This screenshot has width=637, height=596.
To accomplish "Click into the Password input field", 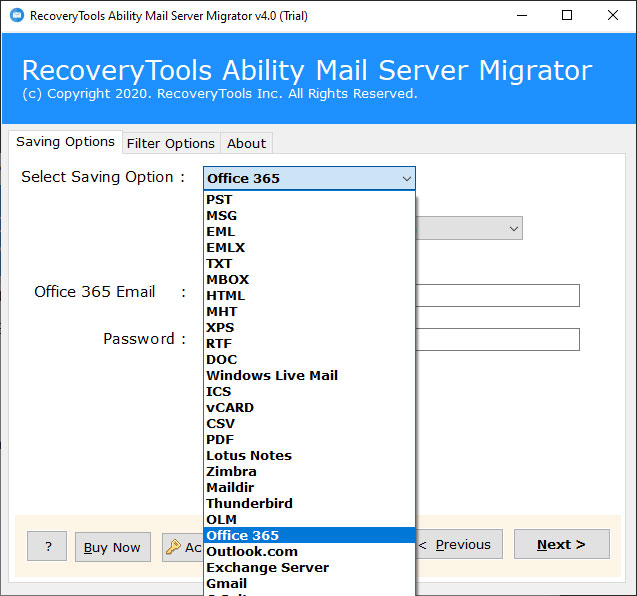I will click(x=497, y=339).
